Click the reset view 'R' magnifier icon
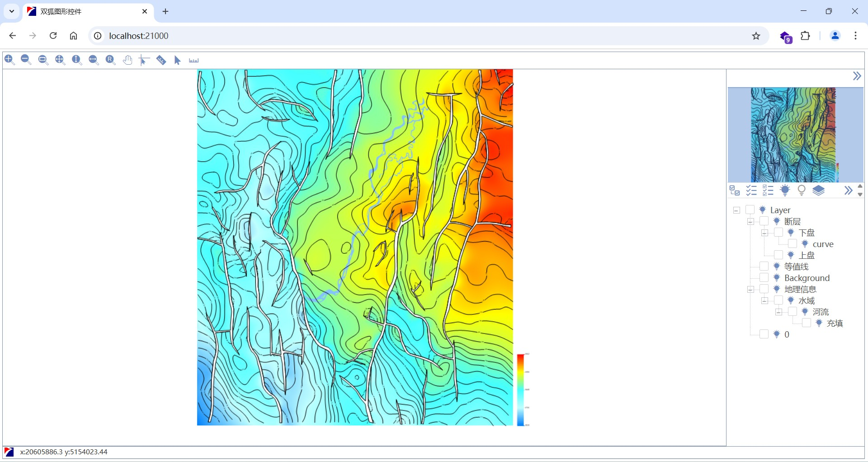This screenshot has height=462, width=868. coord(110,60)
